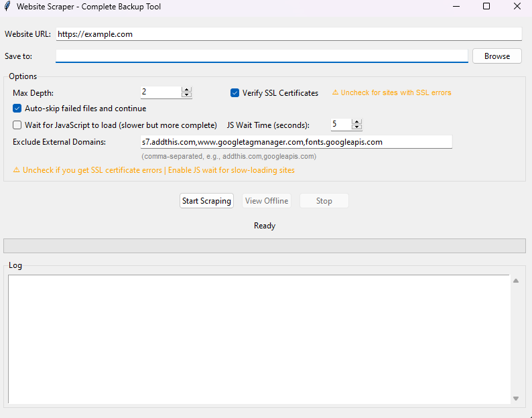Image resolution: width=532 pixels, height=418 pixels.
Task: Focus the Save to path field
Action: pyautogui.click(x=261, y=56)
